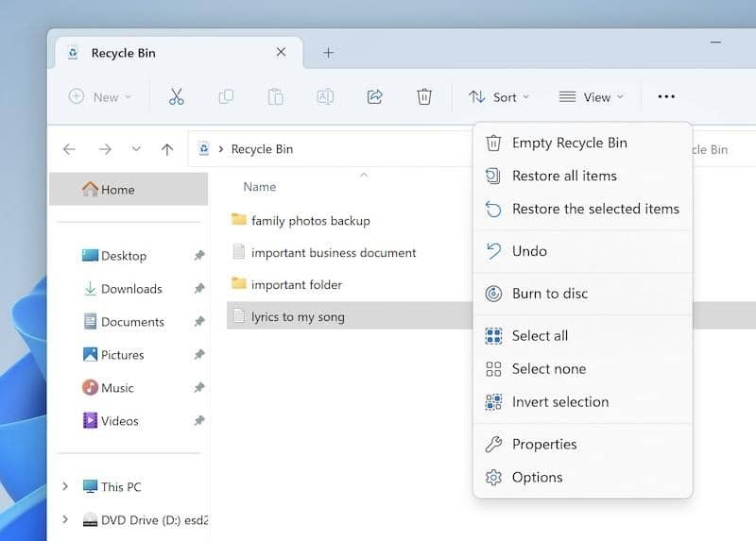Viewport: 756px width, 541px height.
Task: Select Burn to disc
Action: click(x=583, y=294)
